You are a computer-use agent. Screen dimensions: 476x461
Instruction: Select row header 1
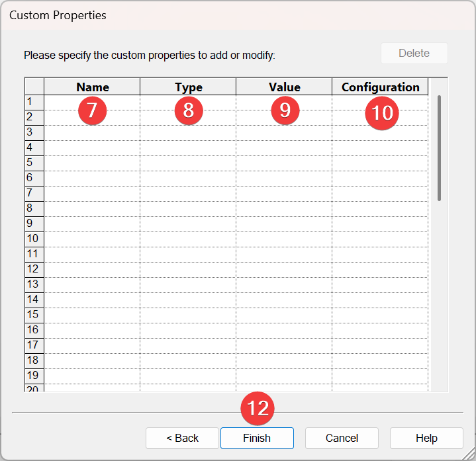(x=34, y=103)
